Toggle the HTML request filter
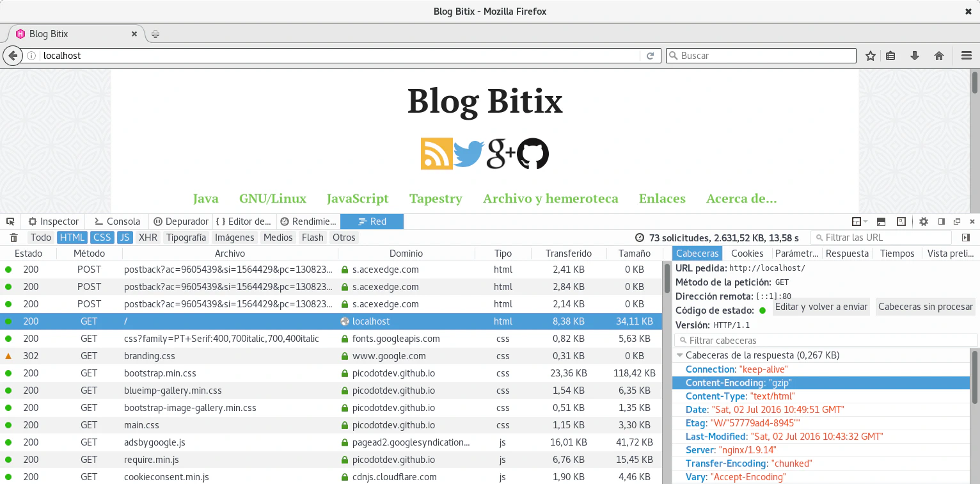 coord(72,238)
